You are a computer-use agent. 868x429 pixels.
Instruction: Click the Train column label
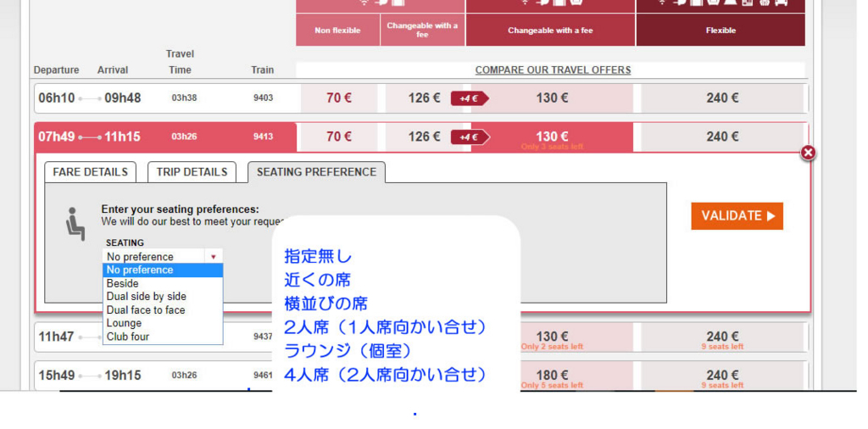click(x=263, y=70)
